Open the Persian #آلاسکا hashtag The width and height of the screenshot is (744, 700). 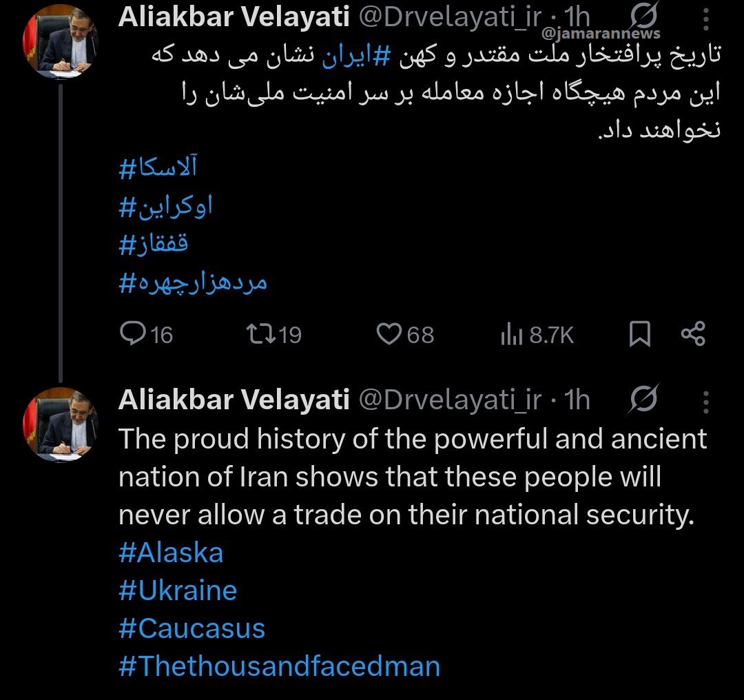click(x=163, y=167)
